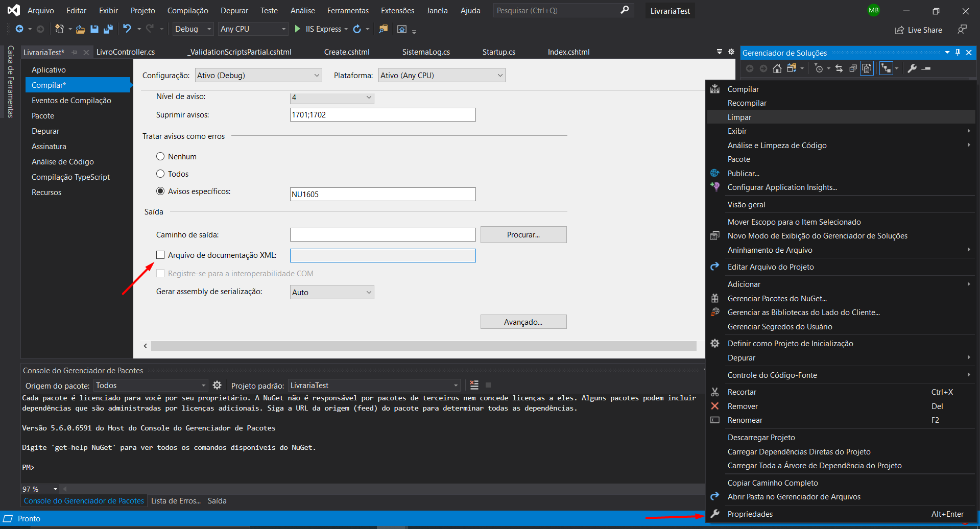
Task: Open Gerar assembly de serialização Auto dropdown
Action: pyautogui.click(x=332, y=292)
